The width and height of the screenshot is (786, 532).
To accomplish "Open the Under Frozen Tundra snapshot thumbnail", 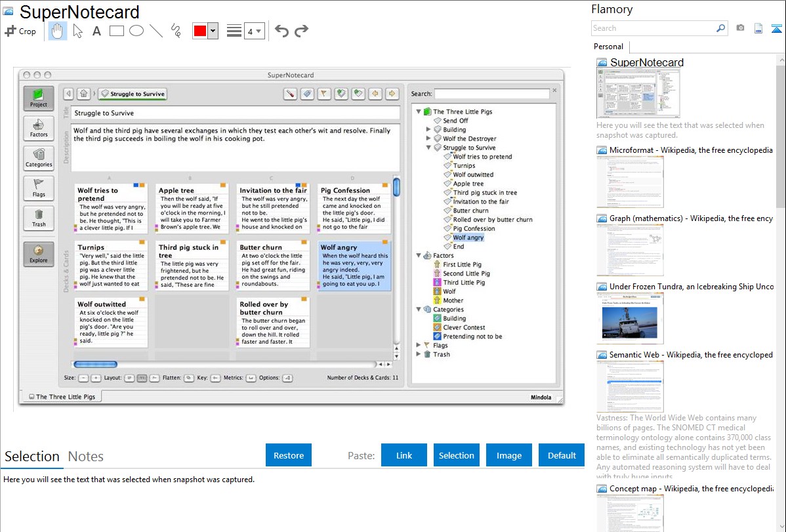I will click(630, 318).
